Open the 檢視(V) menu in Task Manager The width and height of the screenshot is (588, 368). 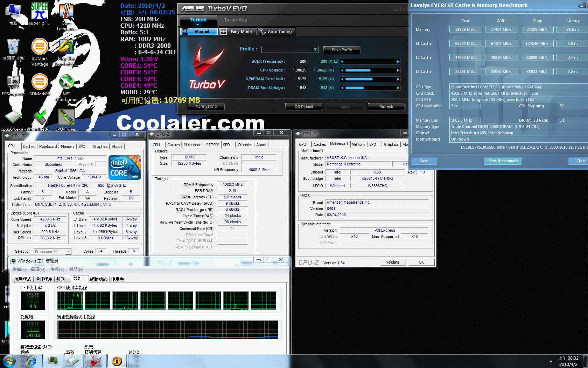(57, 270)
